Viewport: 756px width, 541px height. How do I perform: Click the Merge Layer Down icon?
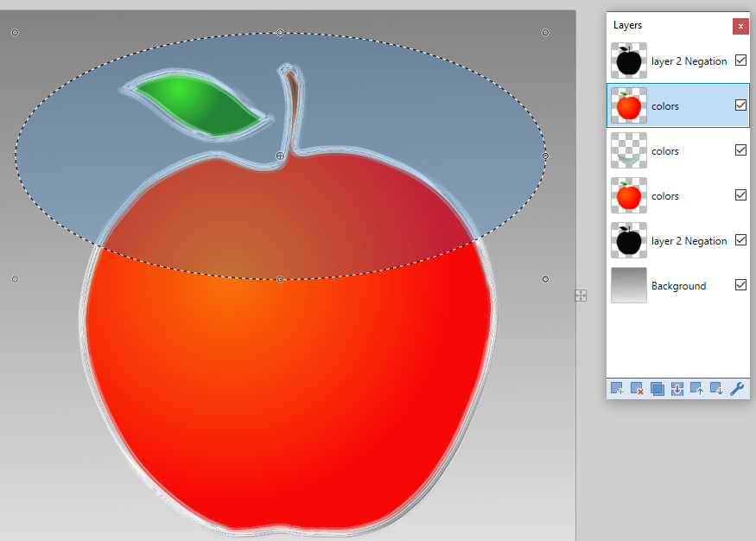point(677,389)
